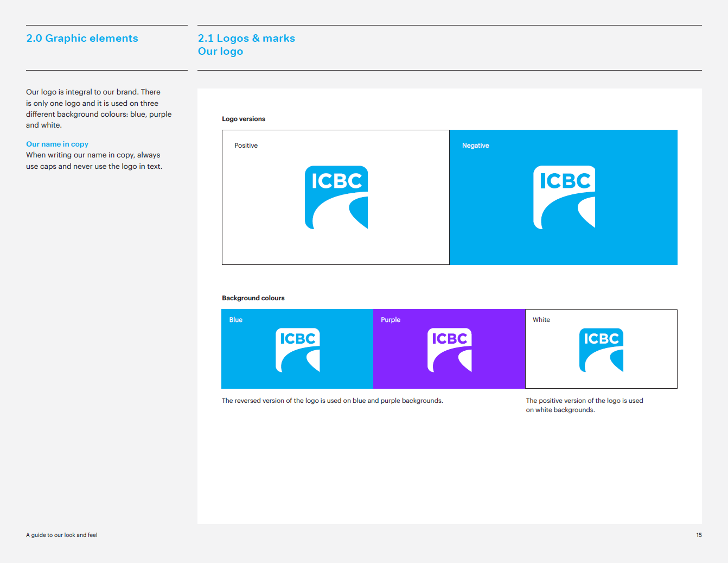Image resolution: width=728 pixels, height=563 pixels.
Task: Click the page number 15
Action: [699, 535]
